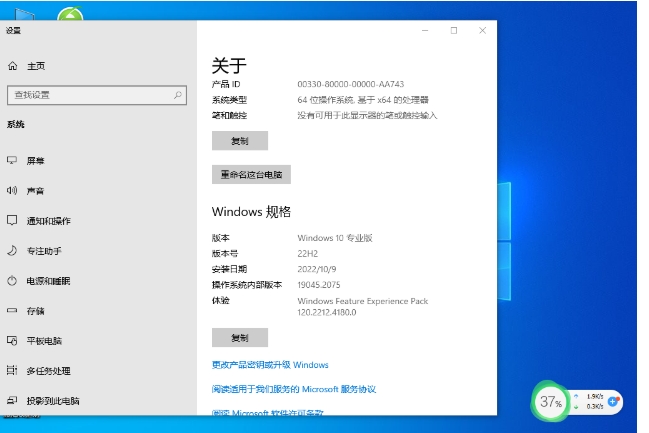The image size is (649, 433).
Task: Open 投影到此电脑 sidebar entry
Action: (x=52, y=400)
